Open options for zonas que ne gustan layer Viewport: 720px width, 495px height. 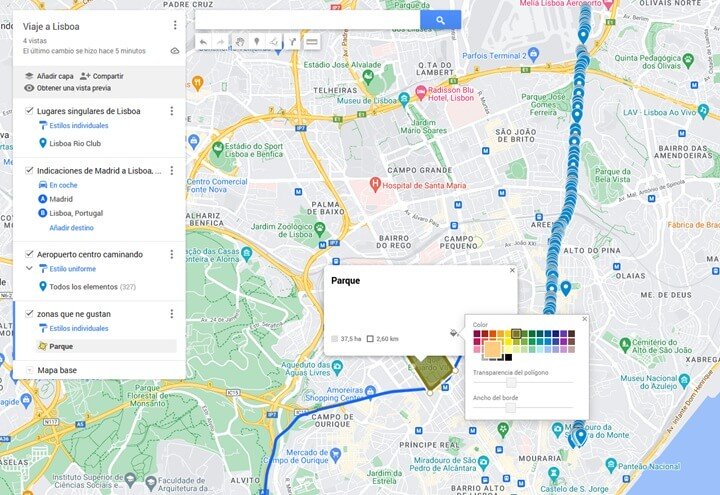172,314
